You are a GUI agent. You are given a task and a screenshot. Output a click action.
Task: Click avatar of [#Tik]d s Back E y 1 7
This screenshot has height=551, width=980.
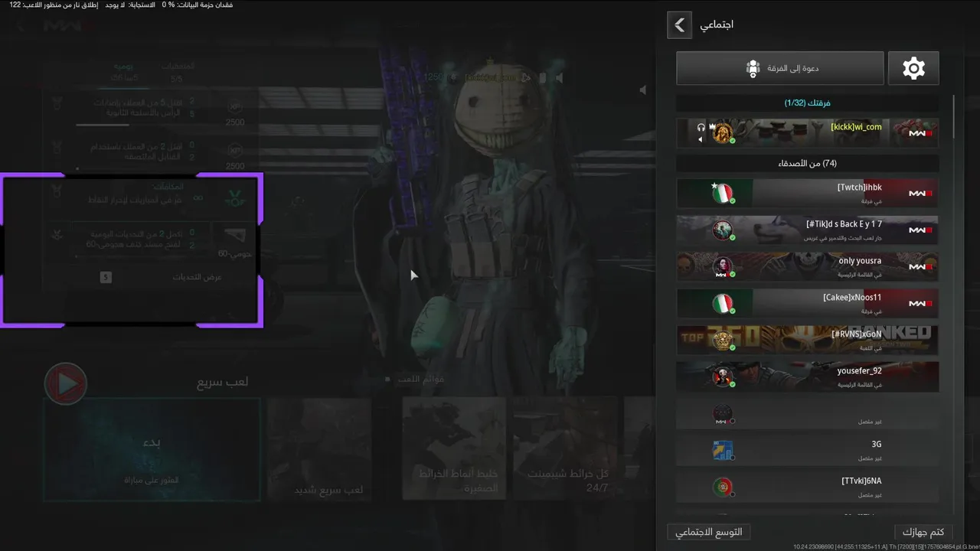[723, 230]
